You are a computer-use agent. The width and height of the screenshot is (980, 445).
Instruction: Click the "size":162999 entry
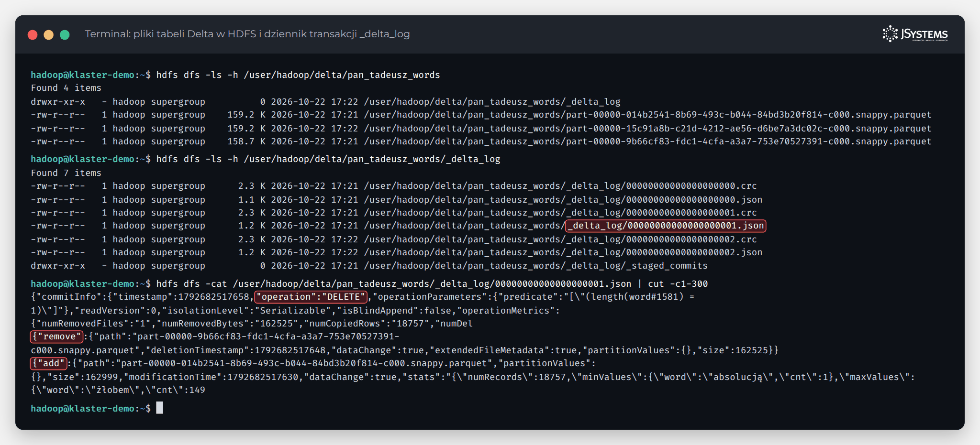(82, 377)
